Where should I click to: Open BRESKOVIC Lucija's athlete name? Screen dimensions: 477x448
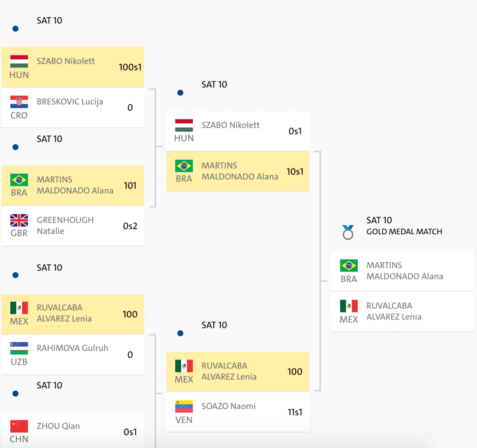click(70, 102)
